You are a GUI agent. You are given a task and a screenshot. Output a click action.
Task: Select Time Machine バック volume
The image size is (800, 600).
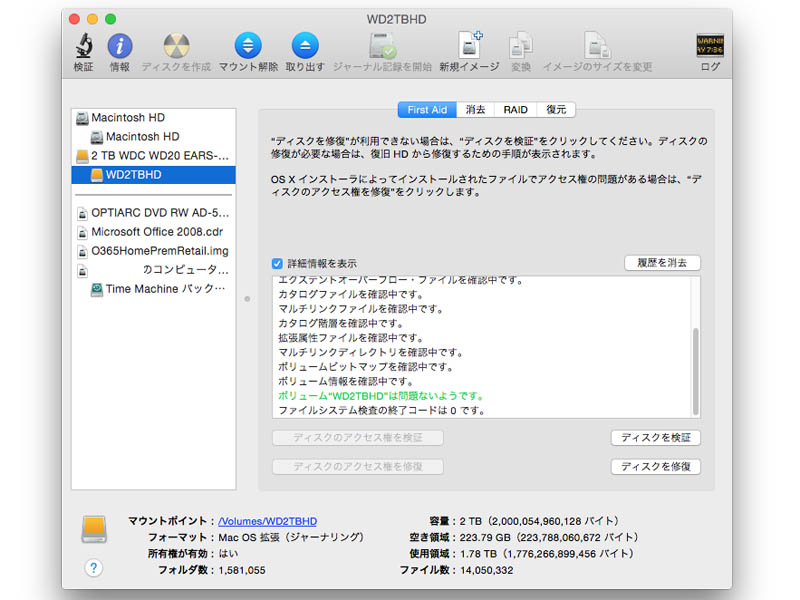[154, 289]
